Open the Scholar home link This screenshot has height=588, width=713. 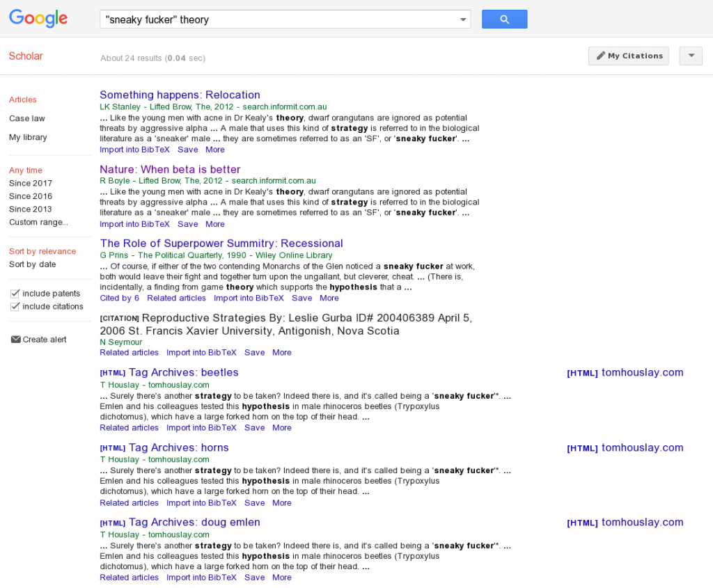[26, 56]
